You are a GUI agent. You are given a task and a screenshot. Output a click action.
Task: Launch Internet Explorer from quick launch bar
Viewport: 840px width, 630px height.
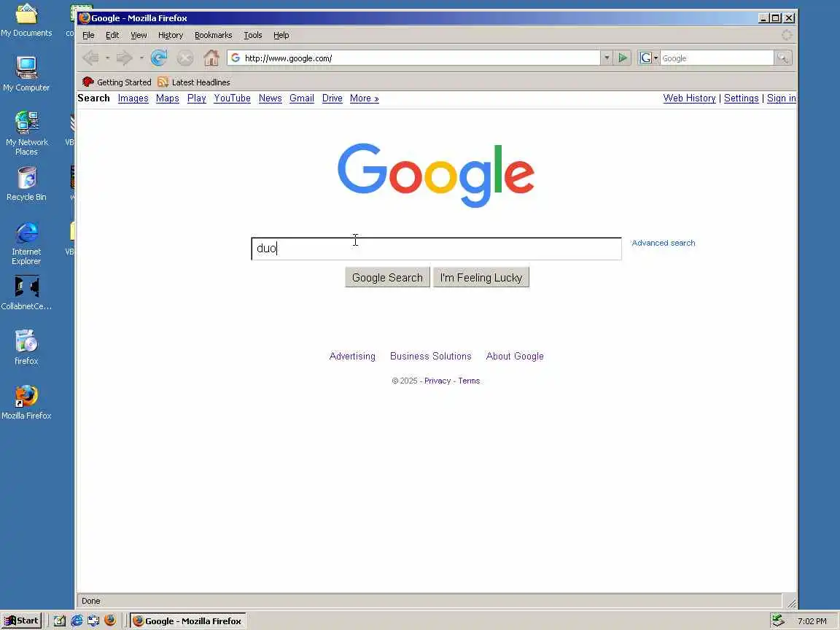pos(77,621)
